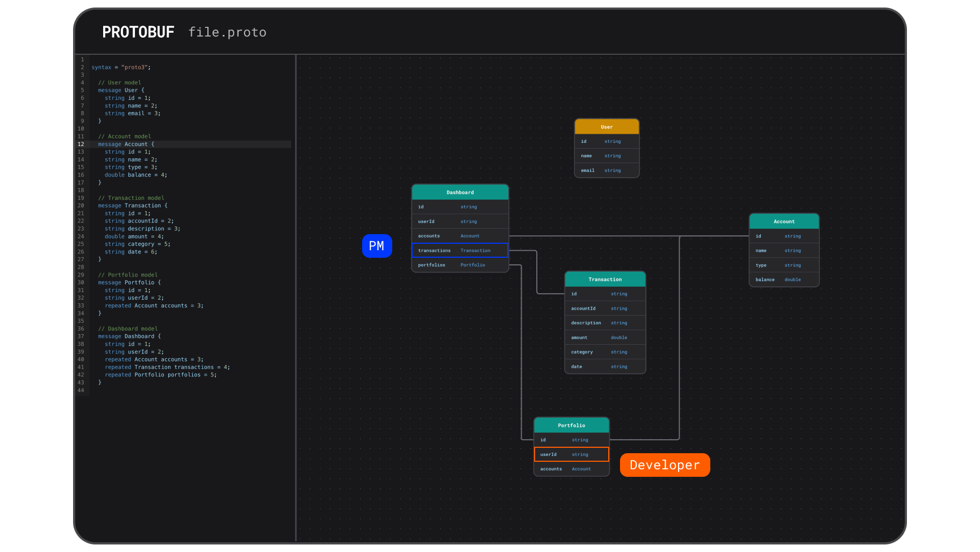Click code line 'string category = 5;'

point(138,244)
